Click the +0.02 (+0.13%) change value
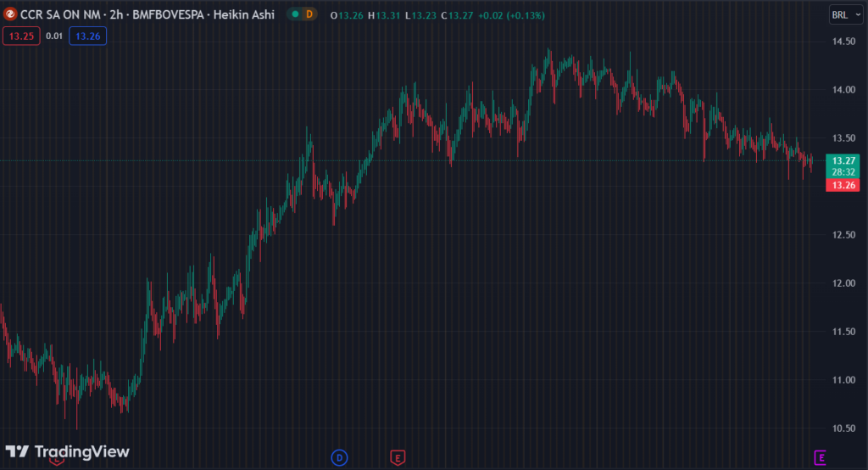 pos(511,15)
